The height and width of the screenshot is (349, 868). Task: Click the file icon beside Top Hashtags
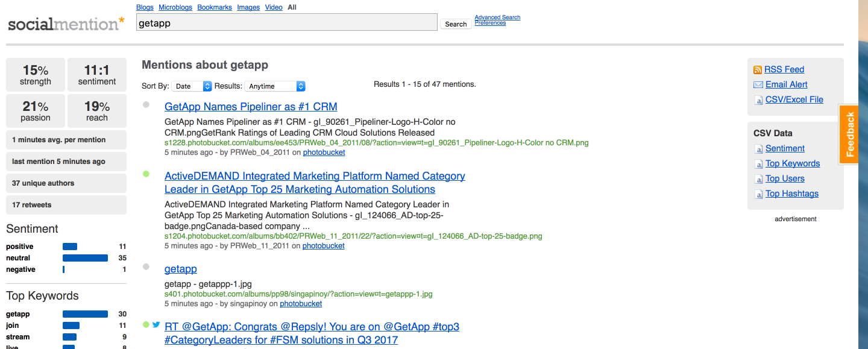click(x=759, y=194)
